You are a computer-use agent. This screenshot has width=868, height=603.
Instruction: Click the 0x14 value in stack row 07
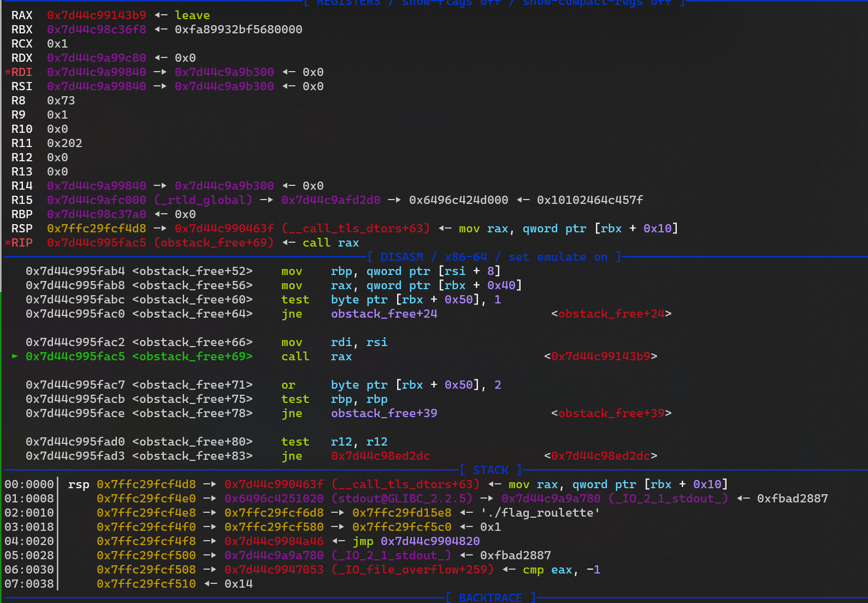point(239,584)
